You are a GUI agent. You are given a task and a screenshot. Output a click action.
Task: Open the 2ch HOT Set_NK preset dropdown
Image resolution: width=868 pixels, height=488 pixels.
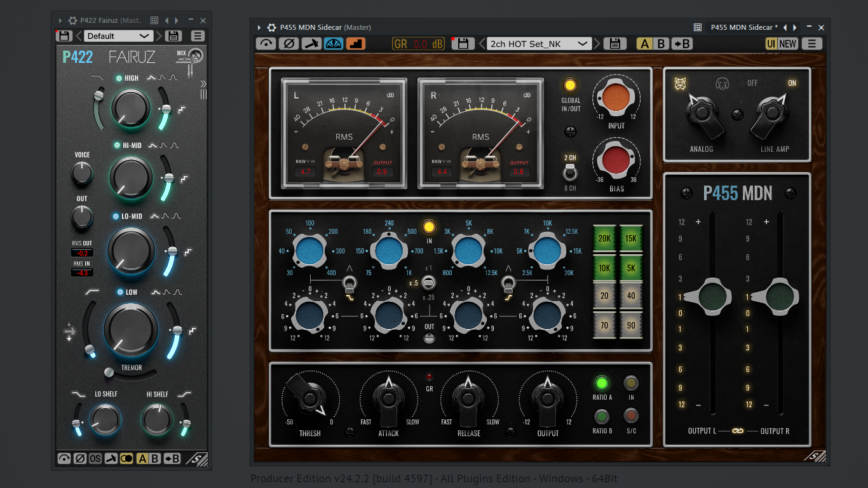point(539,43)
